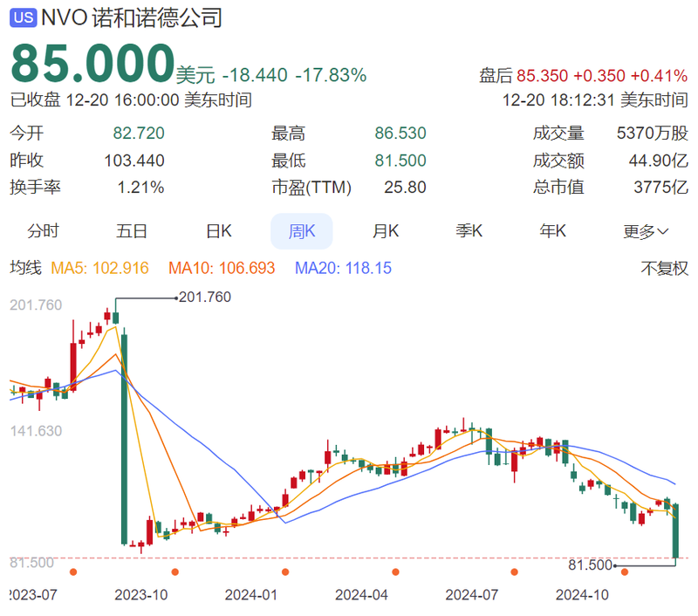Toggle the MA5 moving average label
Screen dimensions: 698x616
pyautogui.click(x=99, y=269)
